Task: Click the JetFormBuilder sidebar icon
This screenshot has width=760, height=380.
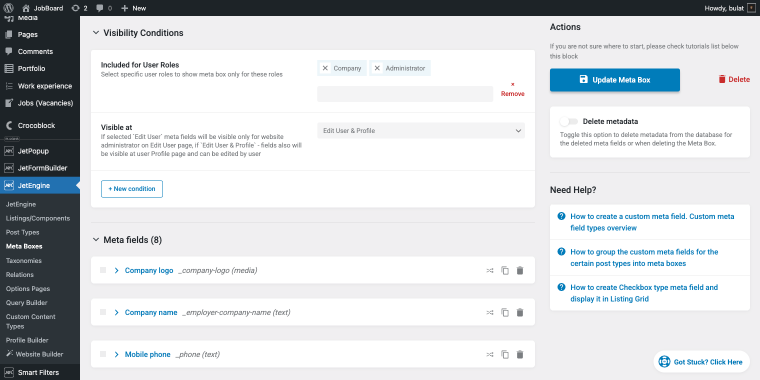Action: pos(9,168)
